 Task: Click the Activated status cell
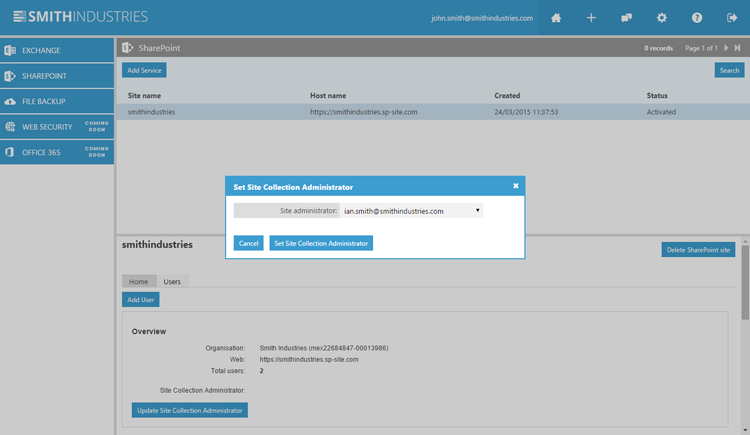click(x=662, y=112)
